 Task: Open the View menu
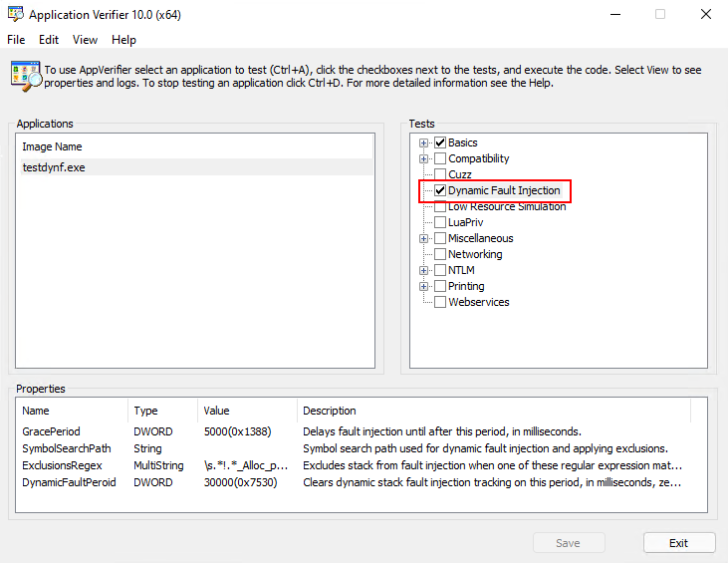[x=85, y=40]
